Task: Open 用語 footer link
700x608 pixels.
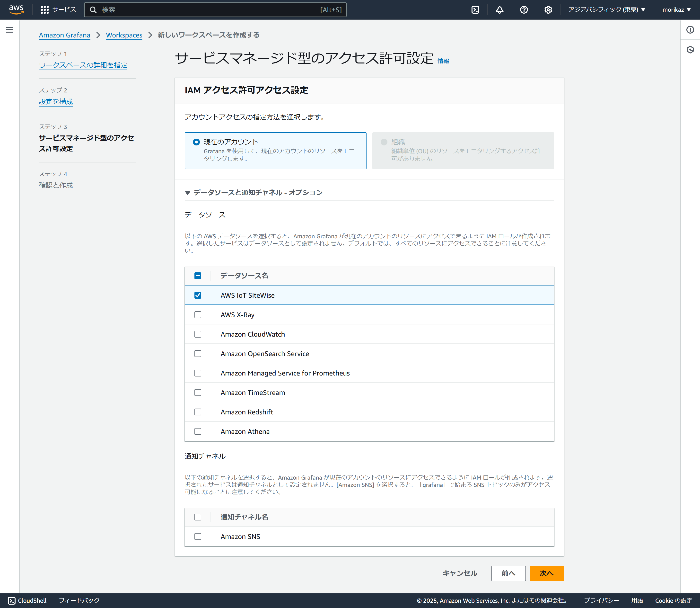Action: tap(637, 600)
